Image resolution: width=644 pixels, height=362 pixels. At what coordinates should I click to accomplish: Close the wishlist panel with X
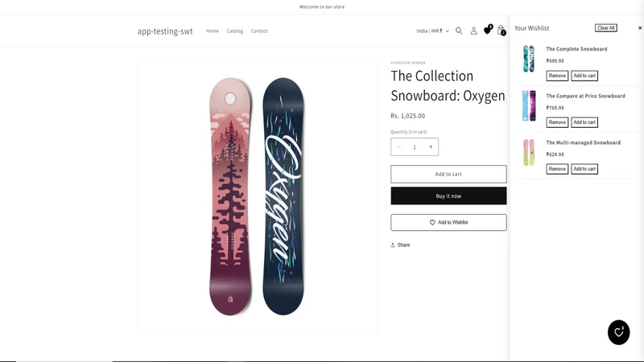(639, 28)
